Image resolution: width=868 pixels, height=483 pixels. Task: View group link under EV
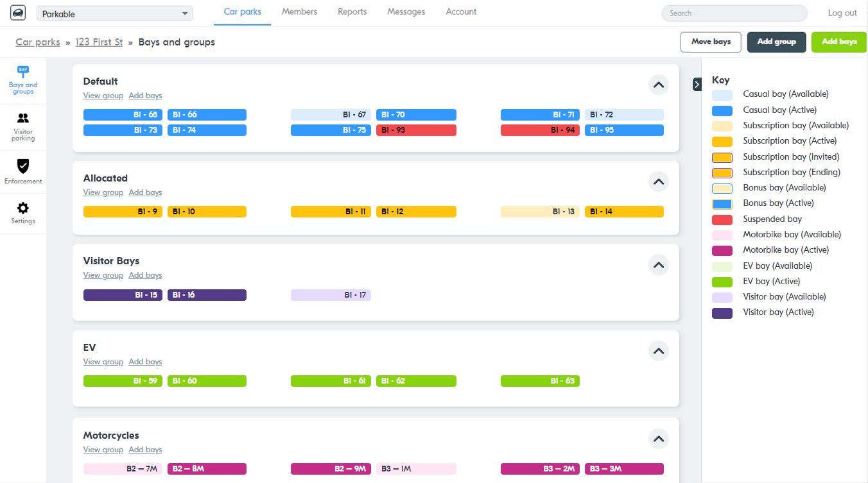[x=103, y=362]
